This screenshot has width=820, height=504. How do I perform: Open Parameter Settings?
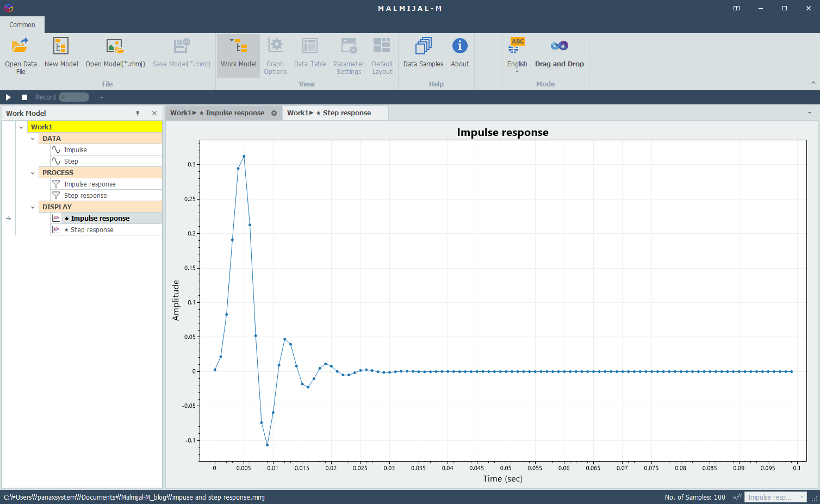(349, 55)
